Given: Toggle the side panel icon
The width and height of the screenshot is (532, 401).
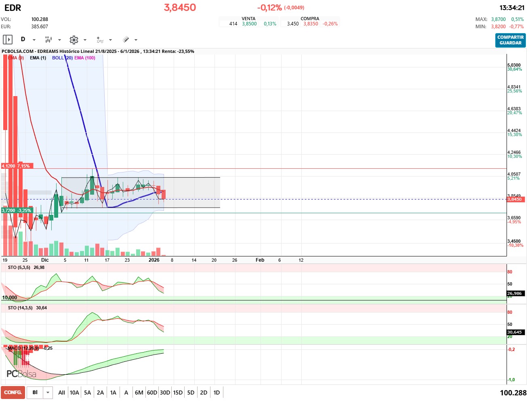Looking at the screenshot, I should [x=8, y=40].
